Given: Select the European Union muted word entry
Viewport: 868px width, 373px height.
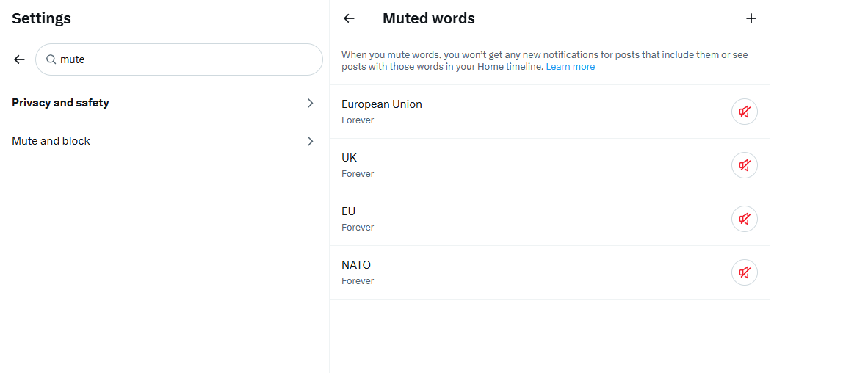Looking at the screenshot, I should pos(549,112).
